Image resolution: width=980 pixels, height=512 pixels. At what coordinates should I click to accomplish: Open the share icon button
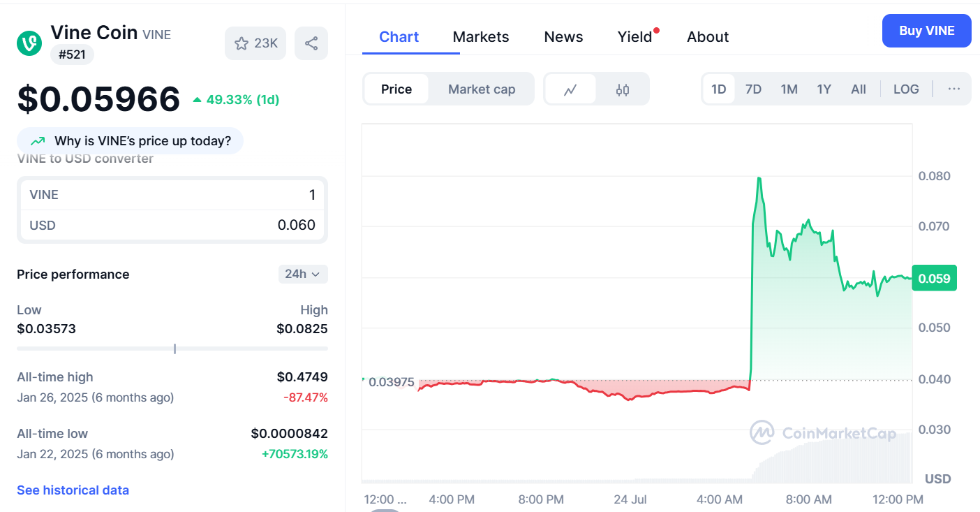point(311,43)
